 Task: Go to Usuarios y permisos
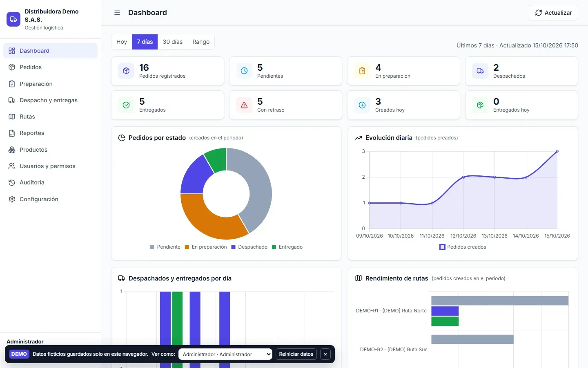tap(50, 166)
